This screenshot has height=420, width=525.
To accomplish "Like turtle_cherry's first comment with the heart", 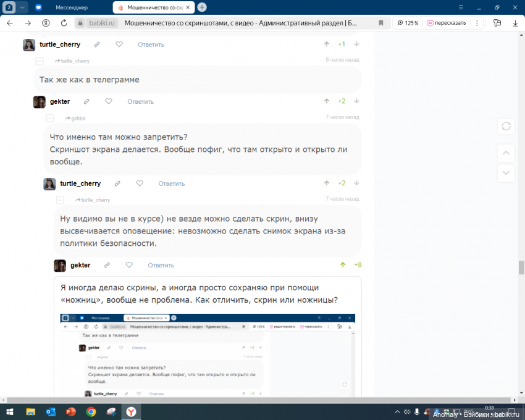I will 119,44.
